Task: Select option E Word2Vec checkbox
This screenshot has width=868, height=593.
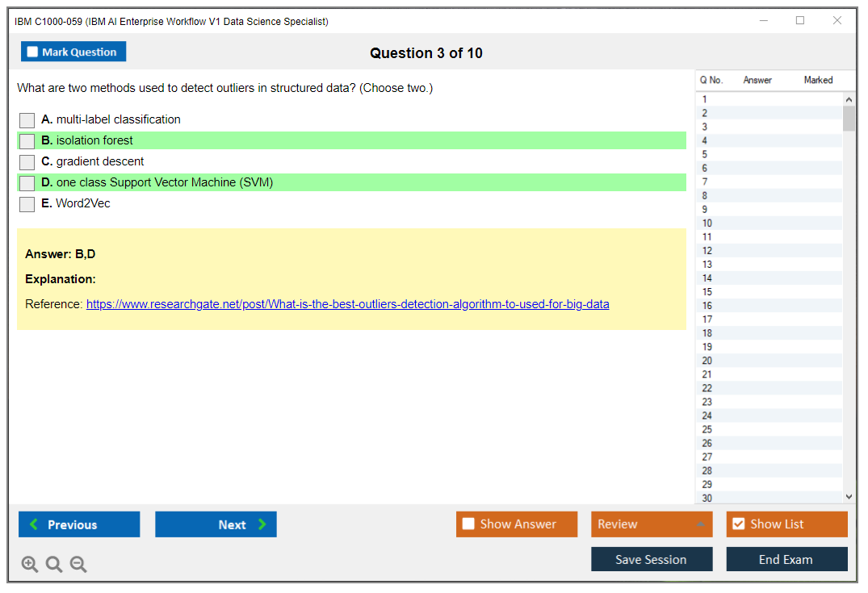Action: pos(27,204)
